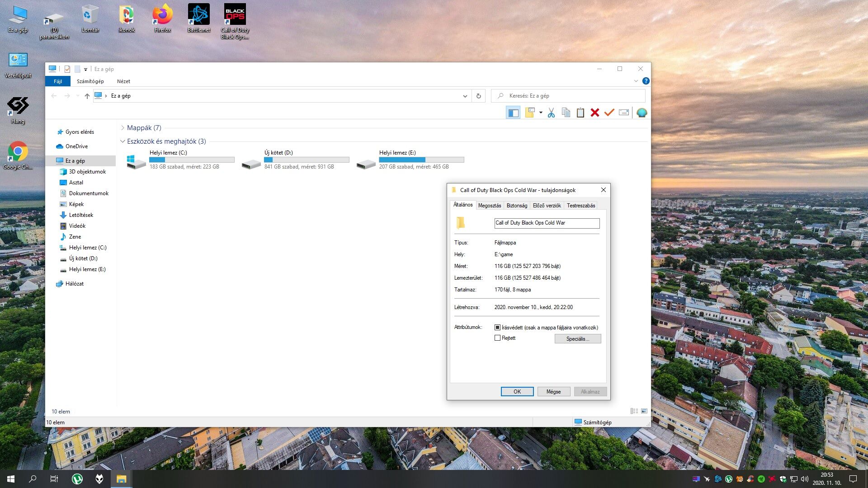Go up one folder level arrow
Image resolution: width=868 pixels, height=488 pixels.
pyautogui.click(x=87, y=96)
